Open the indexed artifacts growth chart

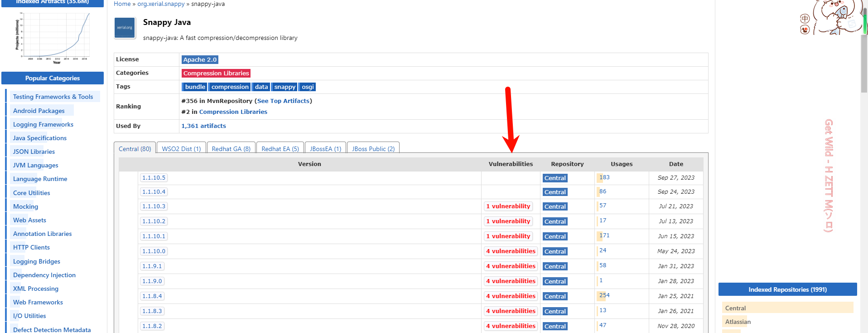[53, 38]
